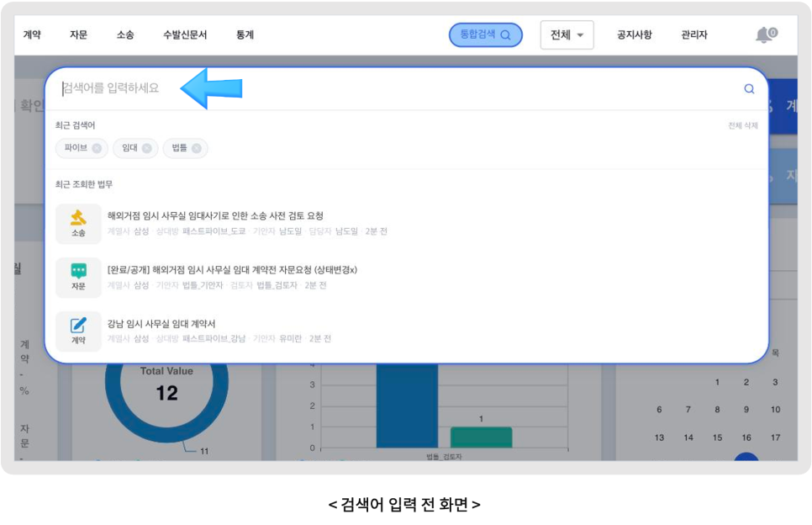Open the 통계 menu

click(245, 34)
